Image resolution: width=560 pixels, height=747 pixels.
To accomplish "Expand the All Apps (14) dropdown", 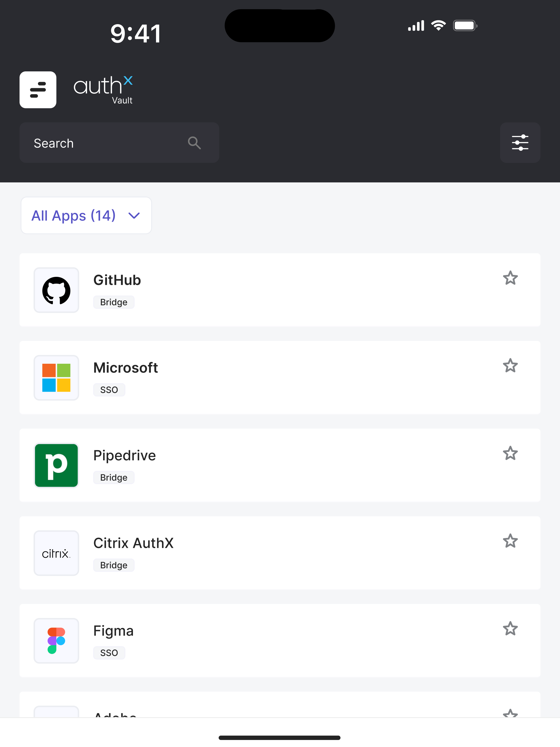I will (x=86, y=216).
